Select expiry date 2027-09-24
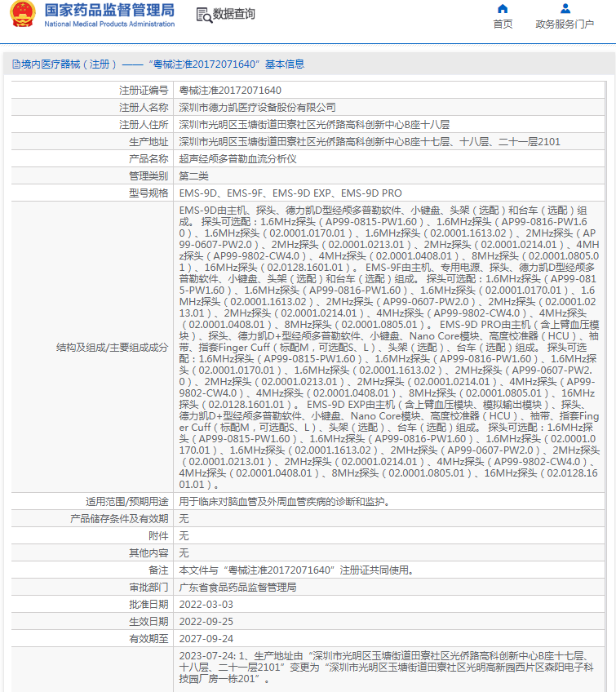Screen dimensions: 616x692 click(206, 639)
